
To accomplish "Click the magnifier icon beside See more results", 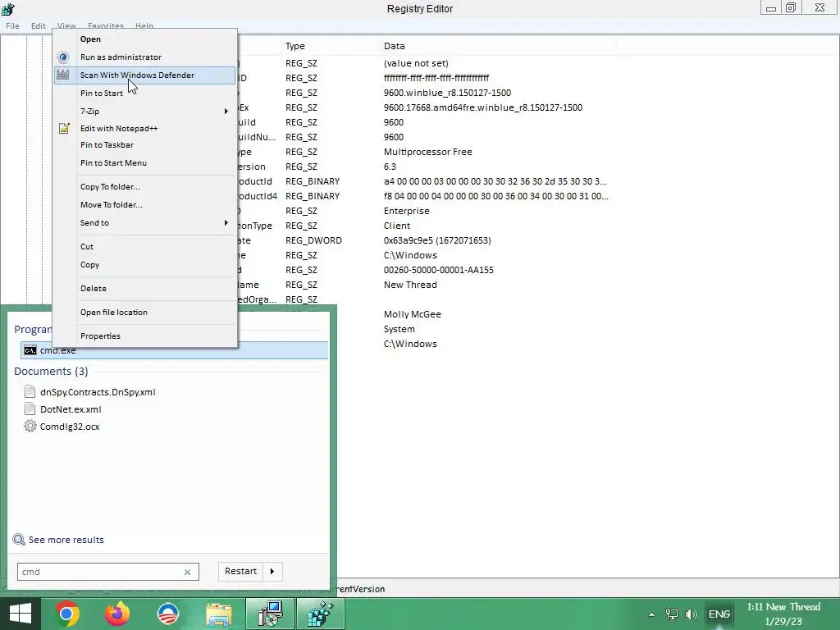I will [19, 540].
